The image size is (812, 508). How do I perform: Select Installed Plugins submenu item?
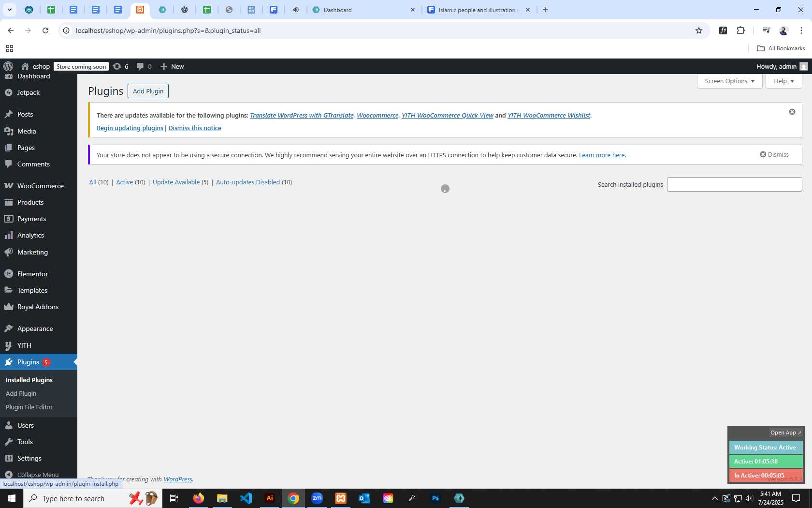click(29, 380)
